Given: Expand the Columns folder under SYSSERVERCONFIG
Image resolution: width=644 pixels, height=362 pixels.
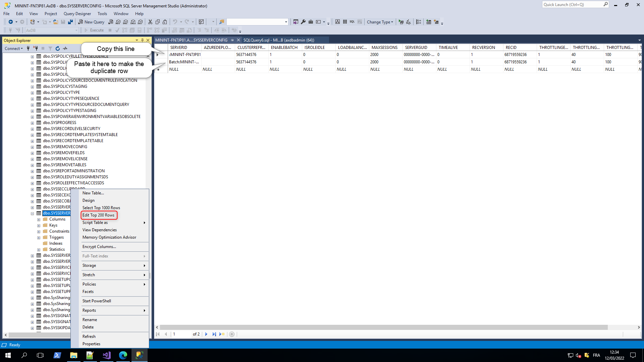Looking at the screenshot, I should tap(39, 219).
